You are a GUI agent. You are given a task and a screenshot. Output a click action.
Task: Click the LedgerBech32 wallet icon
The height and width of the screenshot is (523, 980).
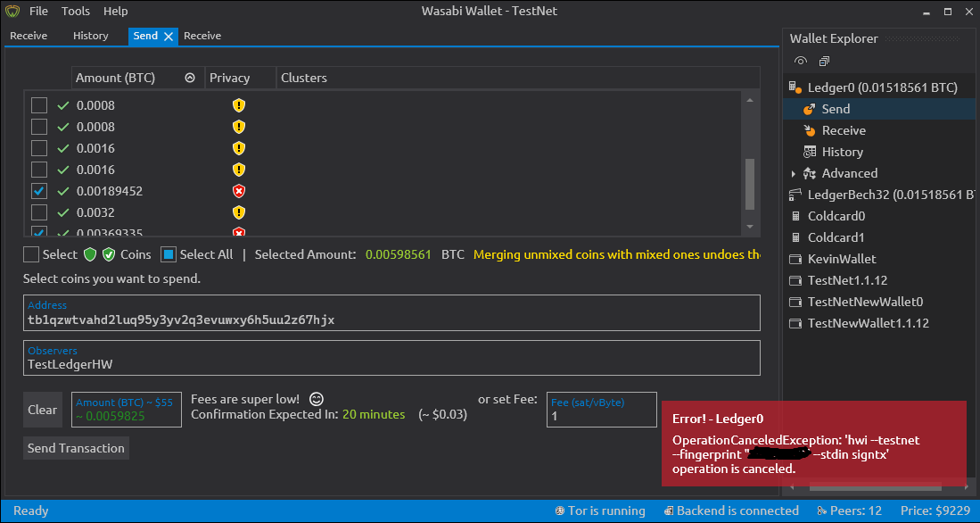[x=795, y=195]
